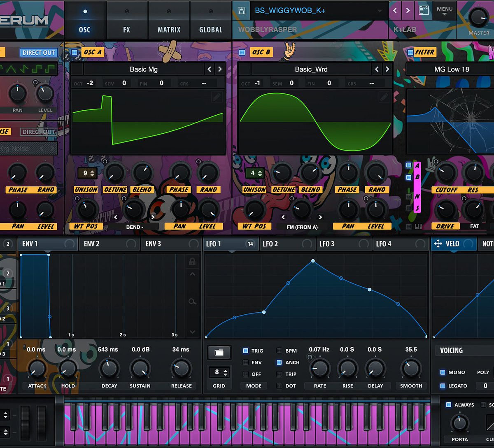Screen dimensions: 494x448
Task: Open the preset browser list icon
Action: 423,11
